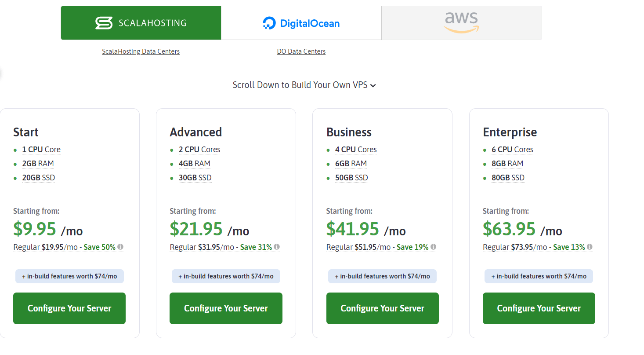
Task: Click info icon beside Save 31%
Action: [x=277, y=247]
